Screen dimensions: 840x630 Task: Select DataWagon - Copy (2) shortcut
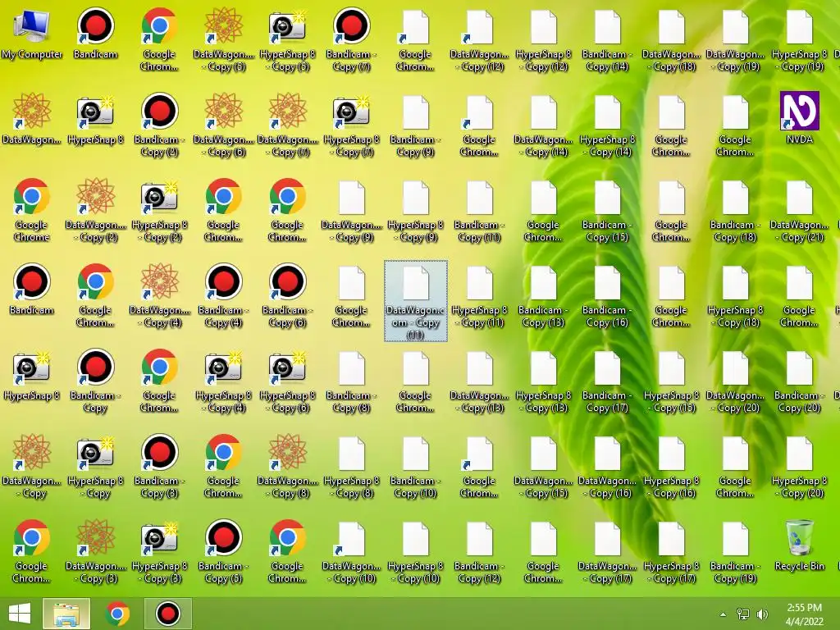tap(95, 211)
